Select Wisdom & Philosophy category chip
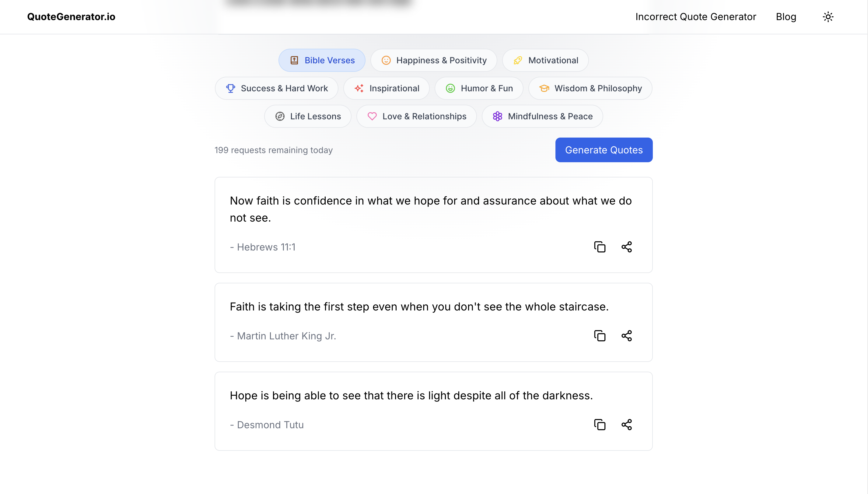The width and height of the screenshot is (868, 494). click(x=590, y=89)
